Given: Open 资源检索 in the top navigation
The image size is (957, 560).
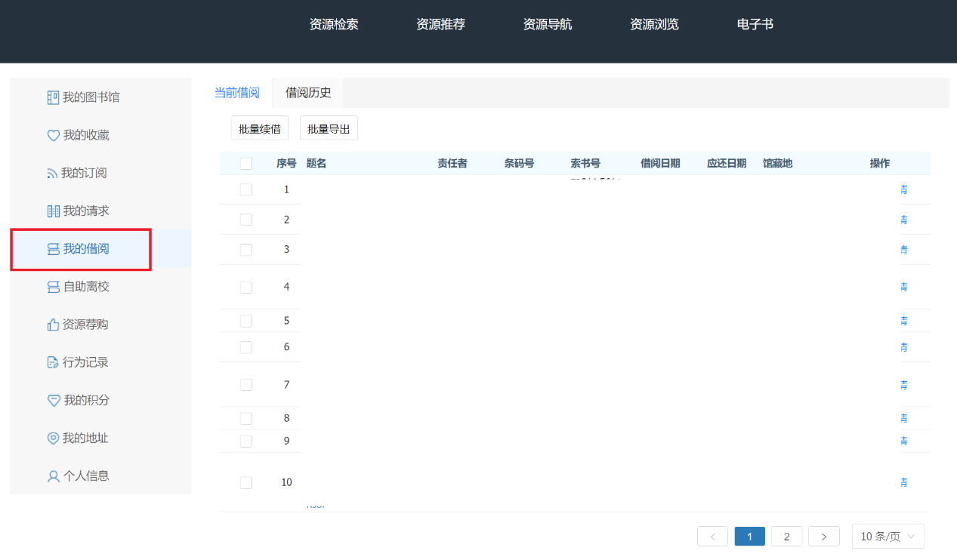Looking at the screenshot, I should click(334, 24).
